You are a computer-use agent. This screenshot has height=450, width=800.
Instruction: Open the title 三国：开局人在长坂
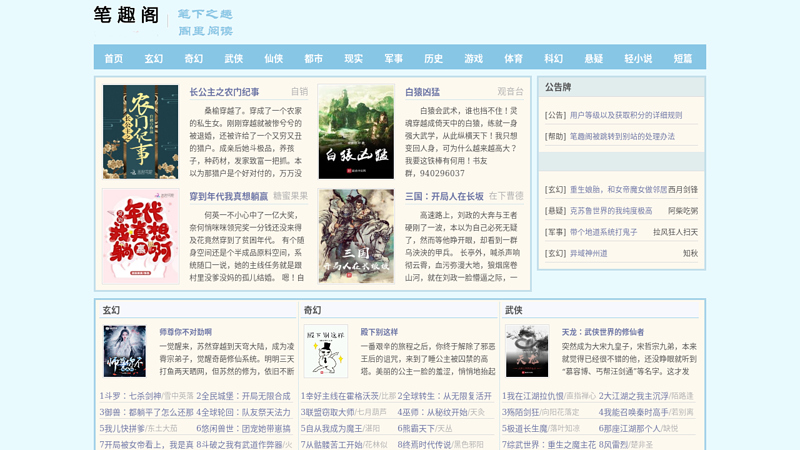444,196
